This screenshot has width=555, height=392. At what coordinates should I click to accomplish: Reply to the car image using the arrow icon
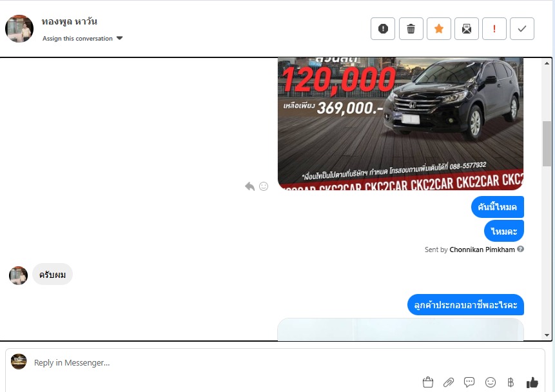250,186
